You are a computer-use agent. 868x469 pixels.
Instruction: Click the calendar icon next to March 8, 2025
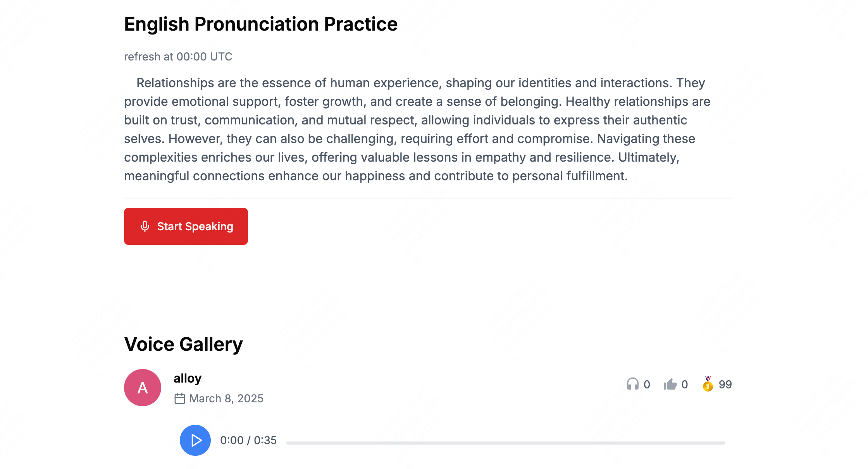pos(180,398)
